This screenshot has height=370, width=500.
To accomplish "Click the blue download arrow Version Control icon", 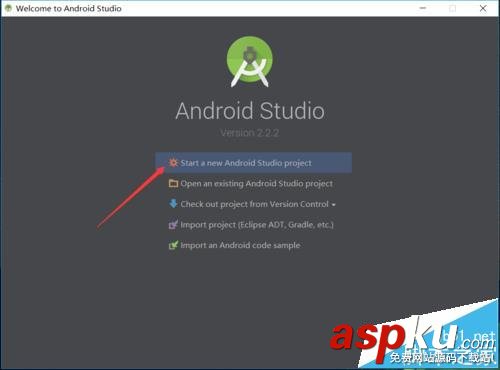I will point(173,204).
